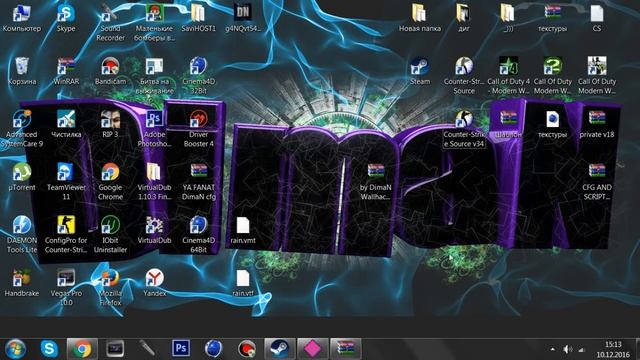Show hidden tray icons arrow

click(x=552, y=349)
